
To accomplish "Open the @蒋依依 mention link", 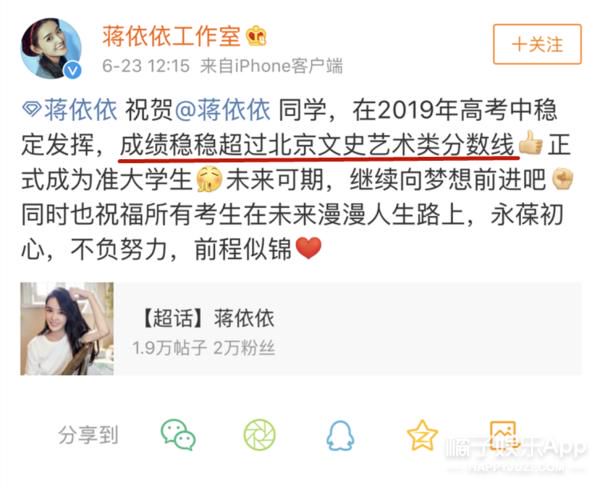I will (223, 110).
